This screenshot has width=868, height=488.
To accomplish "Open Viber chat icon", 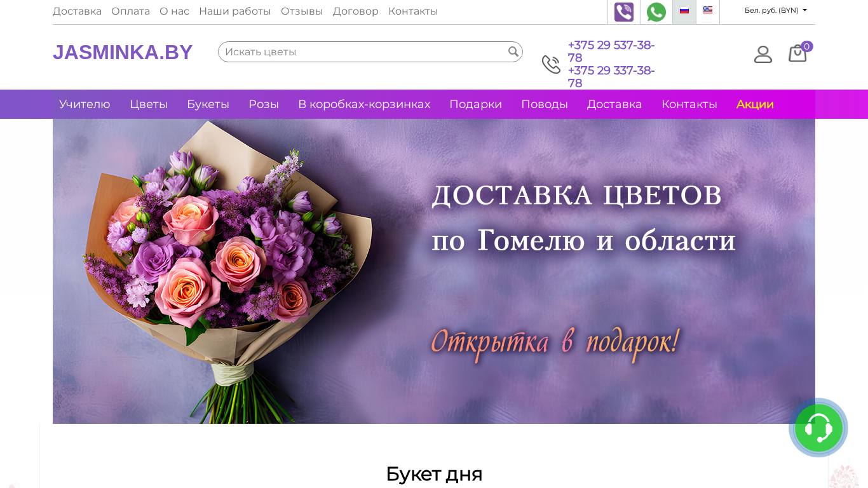I will [624, 12].
